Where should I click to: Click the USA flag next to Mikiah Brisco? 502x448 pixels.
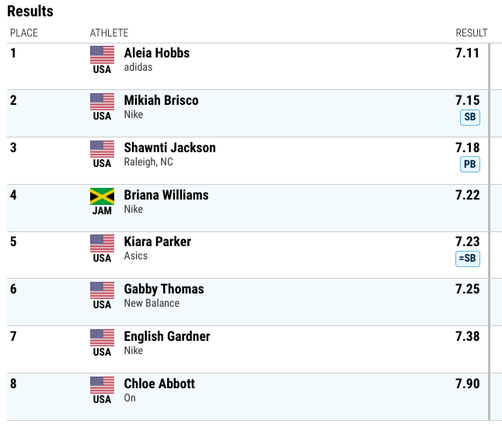click(x=102, y=102)
